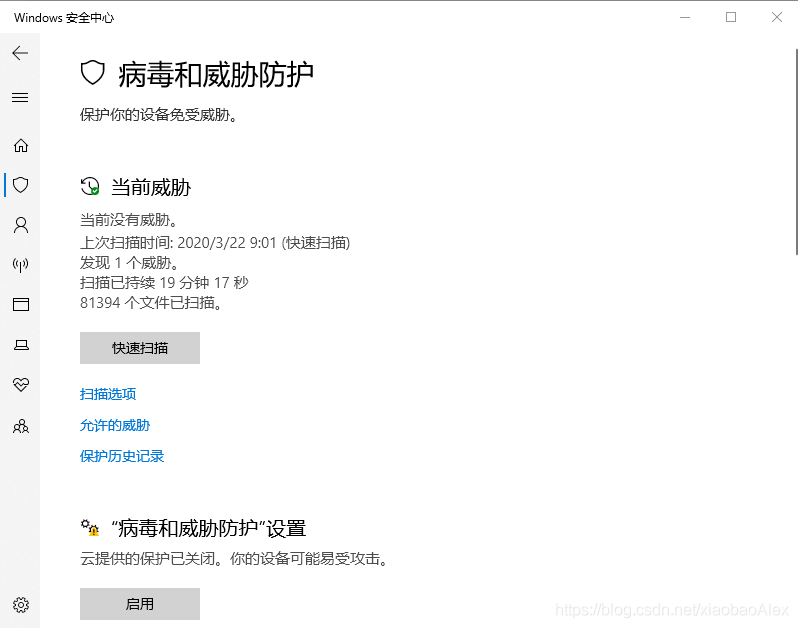Open the 保护历史记录 link

click(122, 456)
